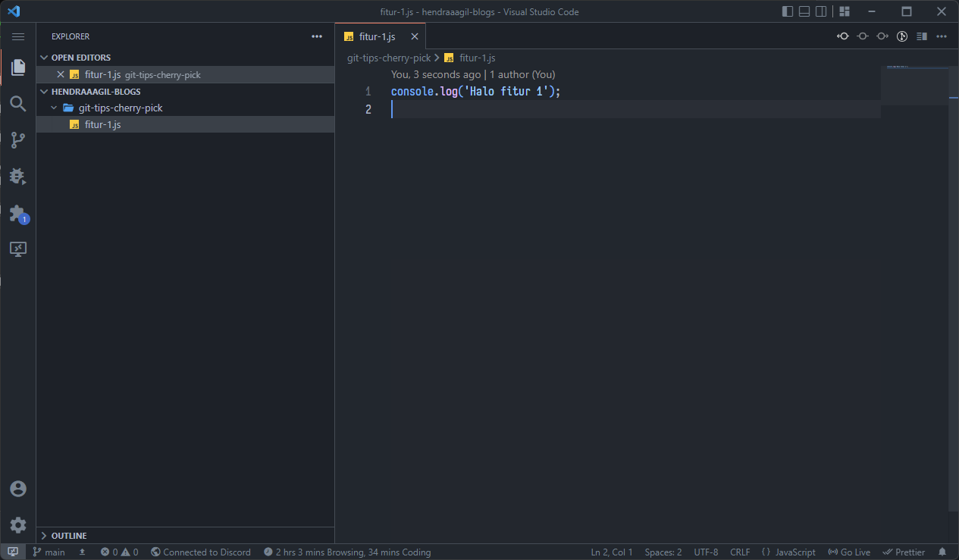Open the Source Control view
The image size is (959, 560).
[x=18, y=139]
